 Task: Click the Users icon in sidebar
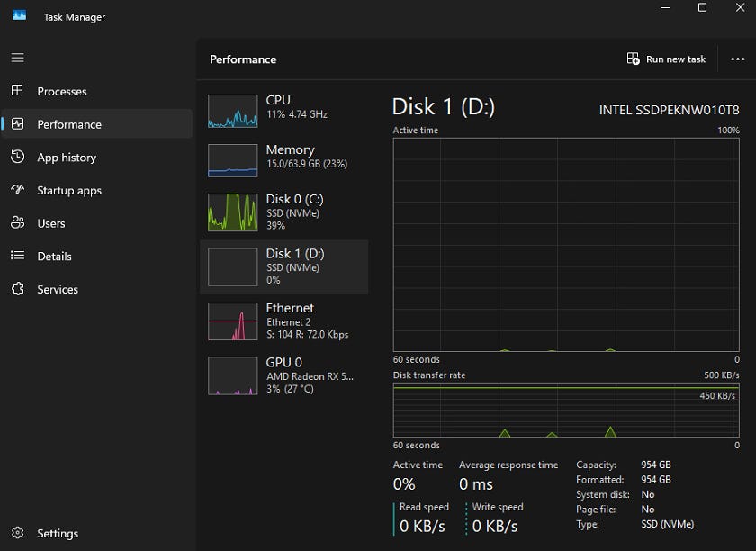[x=17, y=223]
